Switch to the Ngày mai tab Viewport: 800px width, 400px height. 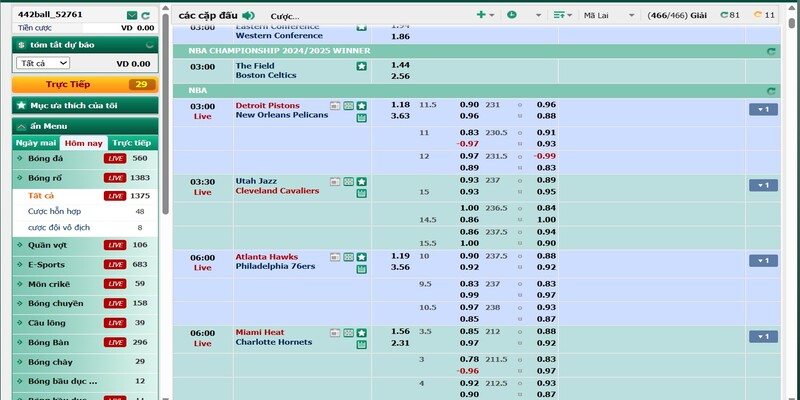tap(36, 143)
